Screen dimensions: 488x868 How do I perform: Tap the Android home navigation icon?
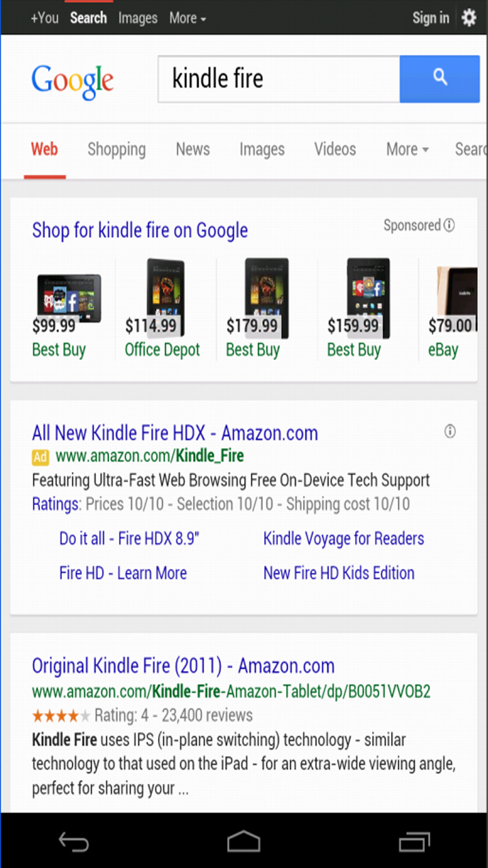click(x=244, y=842)
